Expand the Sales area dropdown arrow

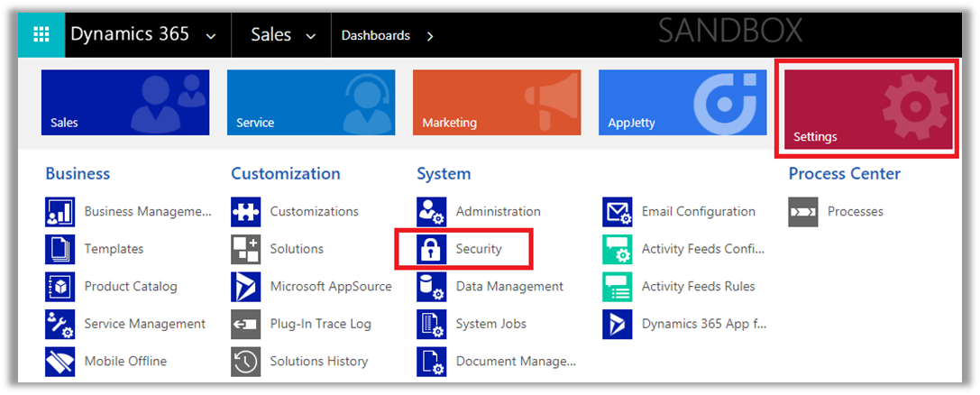[312, 36]
